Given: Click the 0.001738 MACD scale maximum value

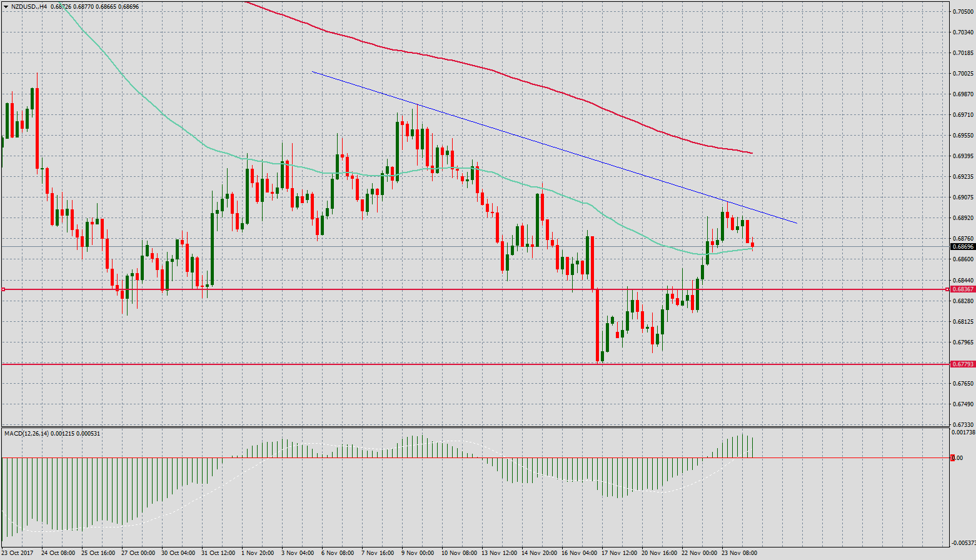Looking at the screenshot, I should [x=963, y=432].
